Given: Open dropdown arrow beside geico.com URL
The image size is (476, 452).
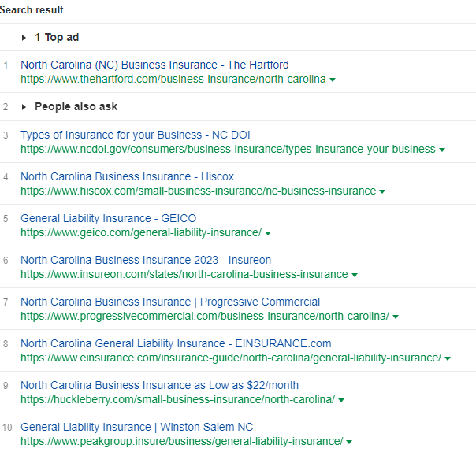Looking at the screenshot, I should tap(268, 233).
